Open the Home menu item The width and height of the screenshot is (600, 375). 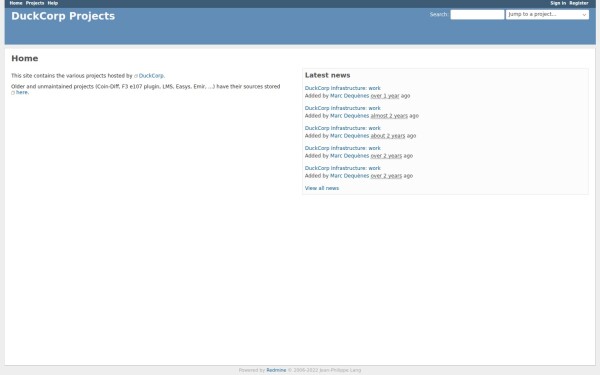pyautogui.click(x=16, y=3)
